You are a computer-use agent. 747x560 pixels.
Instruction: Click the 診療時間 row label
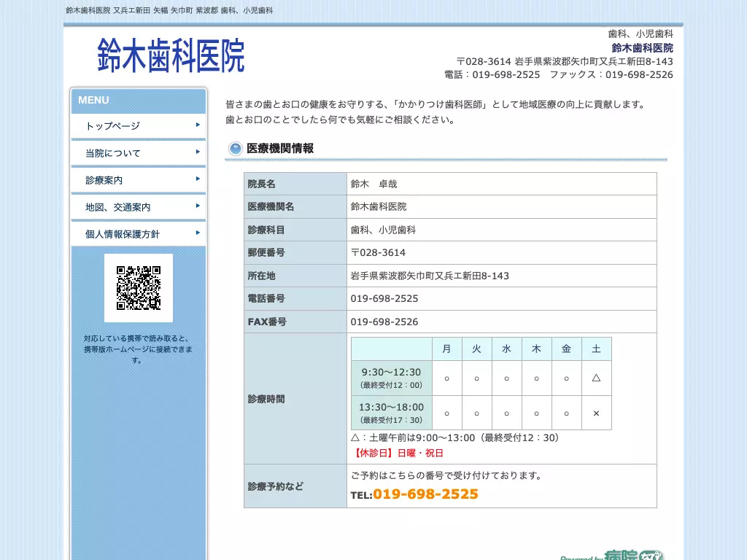click(x=266, y=399)
